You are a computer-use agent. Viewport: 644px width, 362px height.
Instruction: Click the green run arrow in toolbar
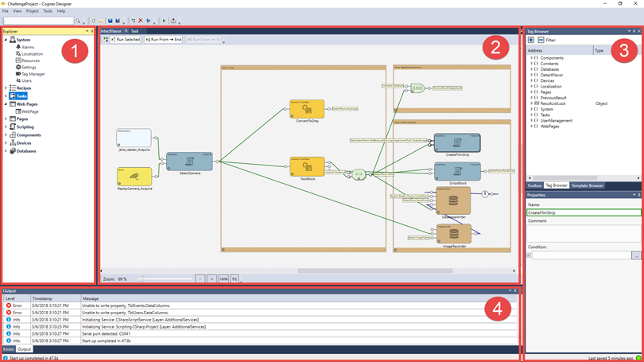(164, 21)
